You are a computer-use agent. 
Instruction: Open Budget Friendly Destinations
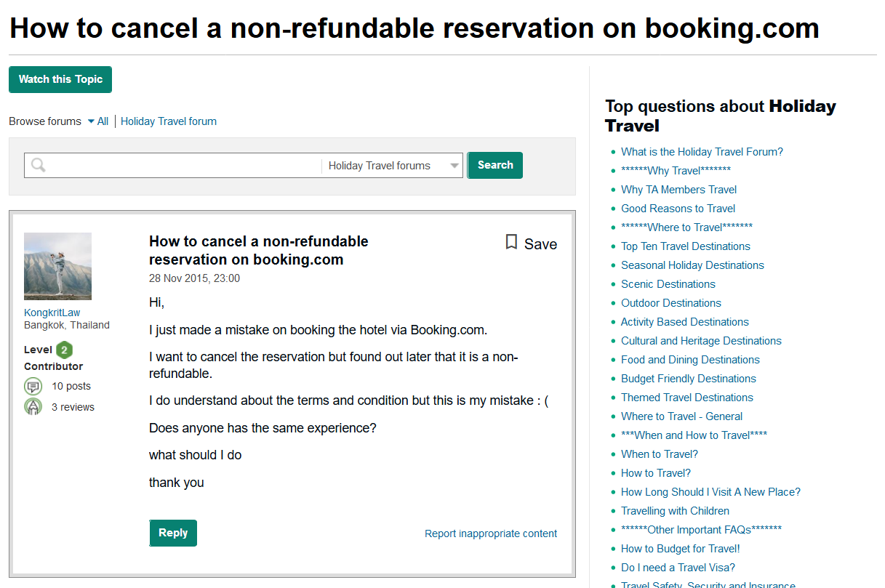tap(689, 379)
